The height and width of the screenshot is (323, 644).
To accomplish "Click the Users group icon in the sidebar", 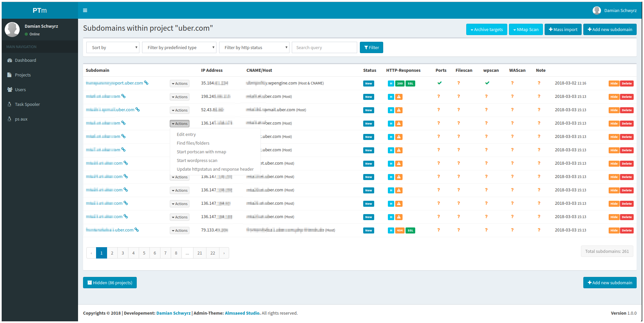I will pyautogui.click(x=10, y=90).
